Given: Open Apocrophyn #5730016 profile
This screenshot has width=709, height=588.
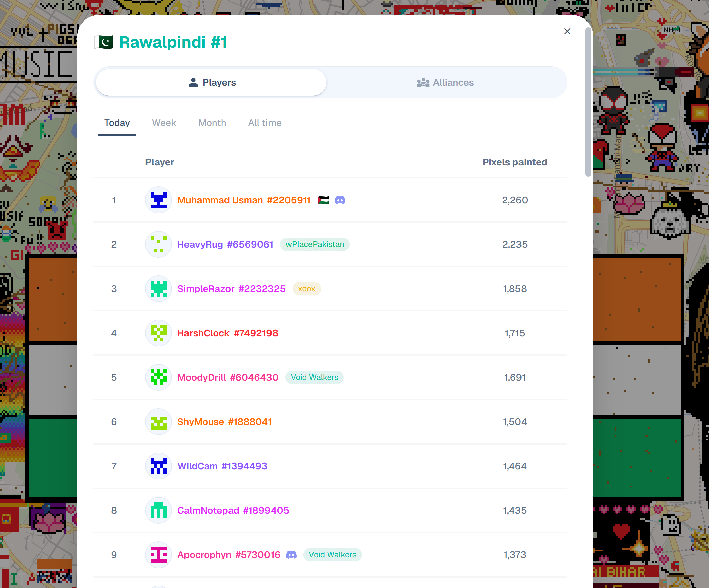Looking at the screenshot, I should 228,555.
